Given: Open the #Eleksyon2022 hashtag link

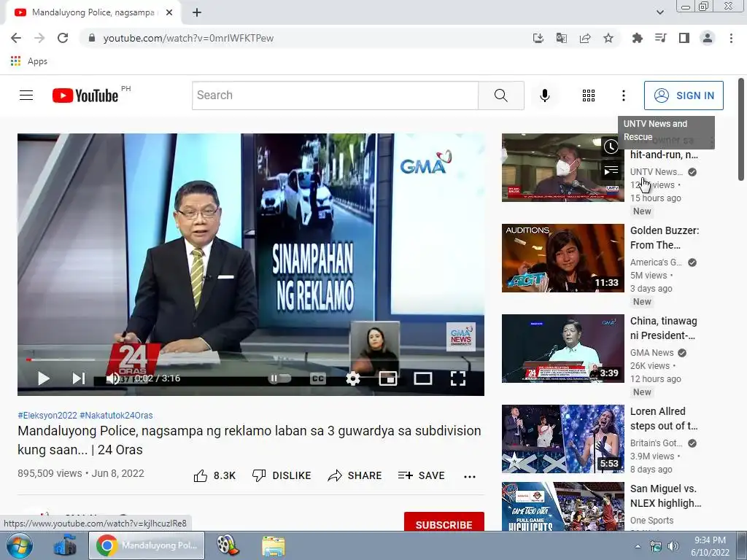Looking at the screenshot, I should [47, 415].
